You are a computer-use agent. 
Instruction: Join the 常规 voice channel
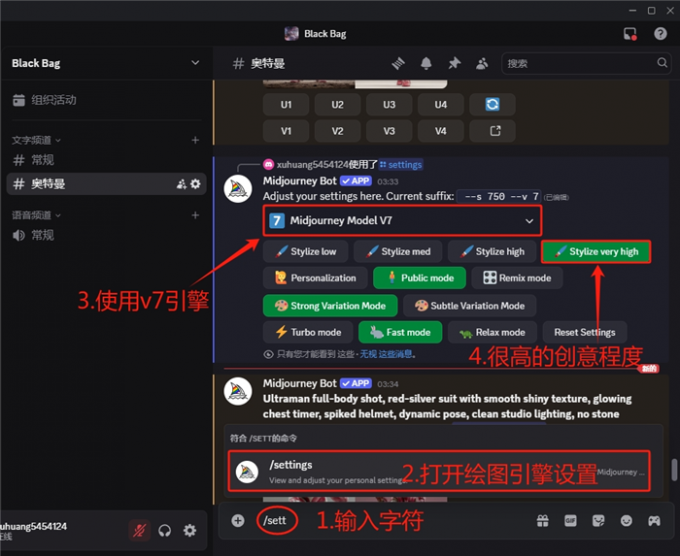click(x=106, y=235)
